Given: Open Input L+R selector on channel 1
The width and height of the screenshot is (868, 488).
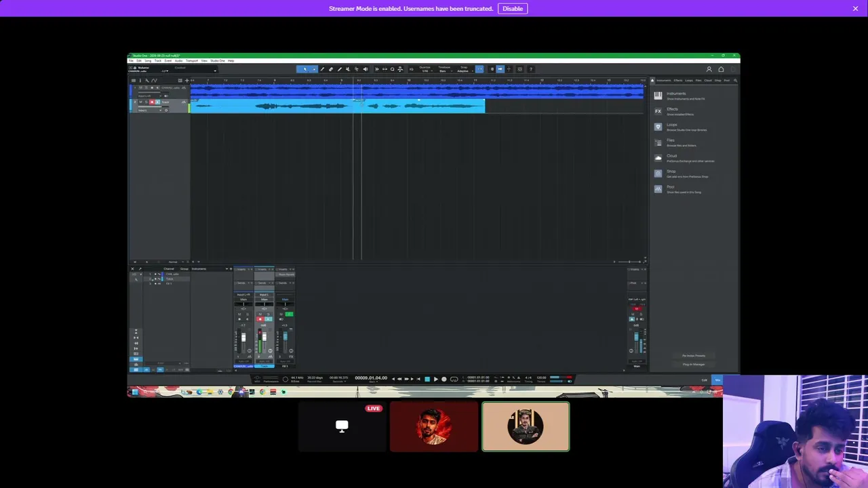Looking at the screenshot, I should click(x=243, y=295).
